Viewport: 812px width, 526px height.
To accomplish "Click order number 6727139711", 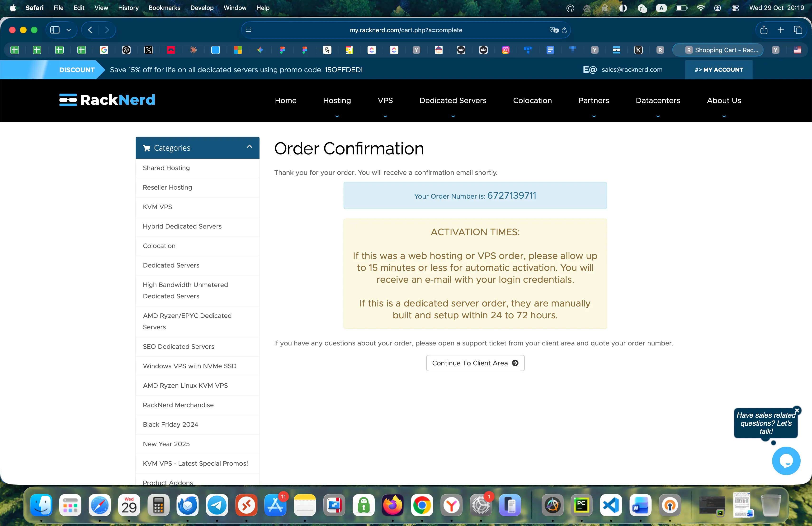I will (x=511, y=196).
